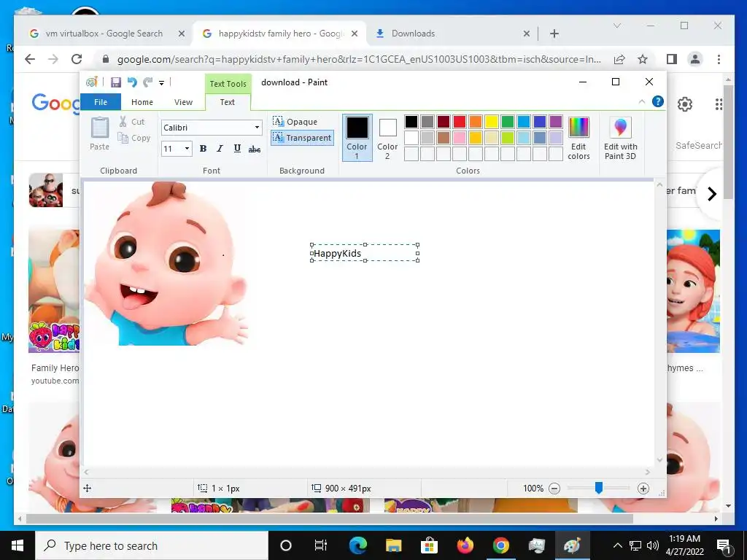Select Color 1 foreground box

(x=357, y=138)
